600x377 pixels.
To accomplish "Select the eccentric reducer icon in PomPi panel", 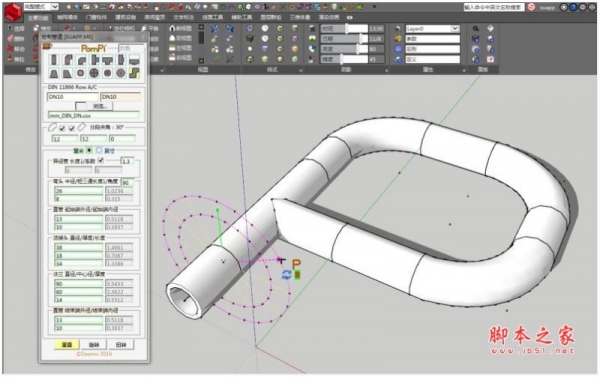I will click(67, 73).
